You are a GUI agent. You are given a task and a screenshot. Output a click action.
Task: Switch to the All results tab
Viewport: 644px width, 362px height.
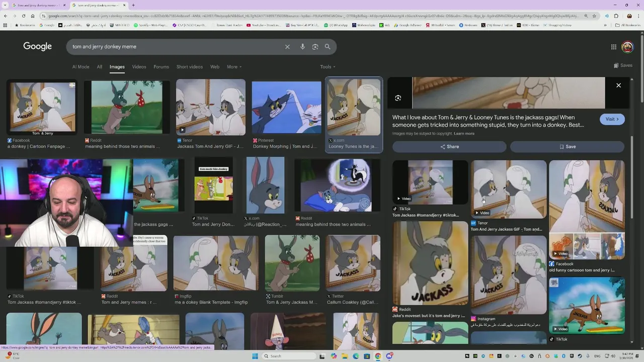click(100, 67)
